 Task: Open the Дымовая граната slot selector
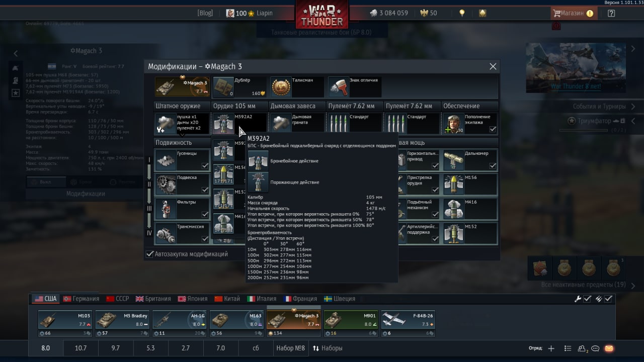pos(297,124)
